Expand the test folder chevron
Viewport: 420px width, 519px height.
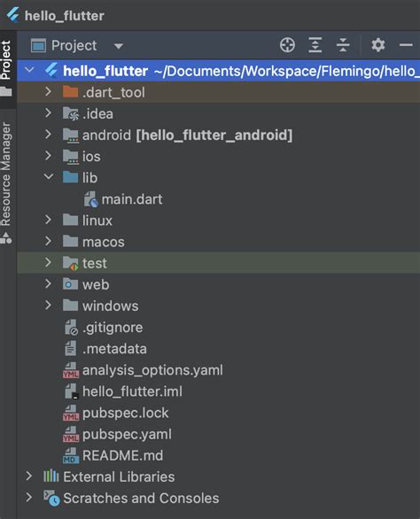pyautogui.click(x=49, y=262)
